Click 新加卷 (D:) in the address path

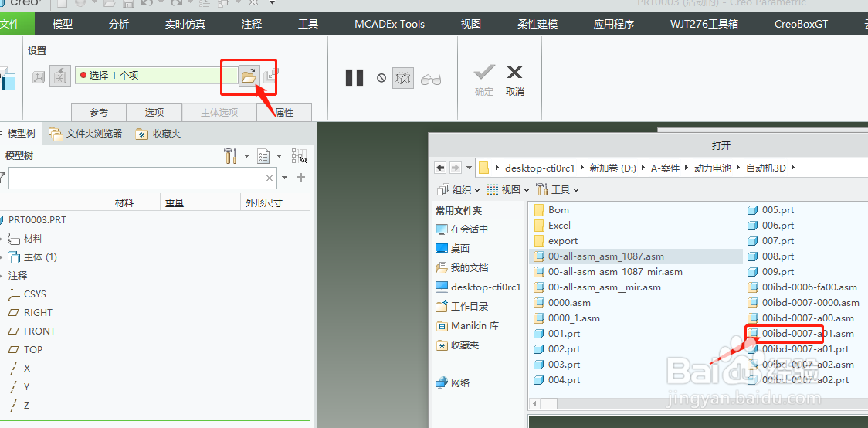pyautogui.click(x=613, y=168)
